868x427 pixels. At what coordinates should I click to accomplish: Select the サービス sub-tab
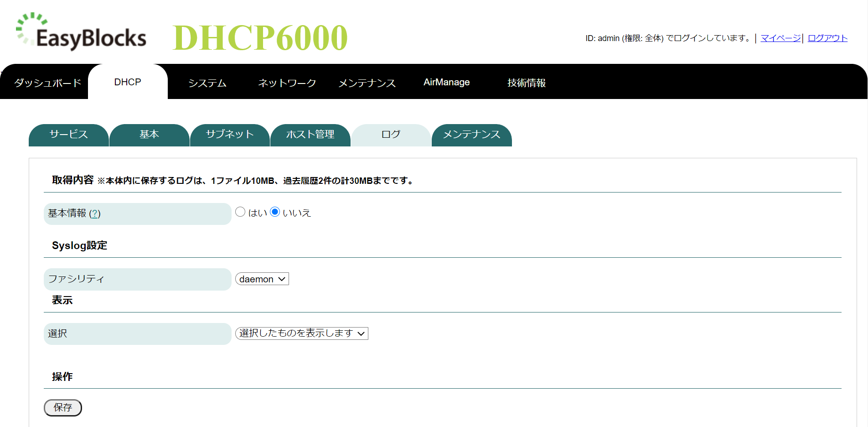(x=69, y=135)
